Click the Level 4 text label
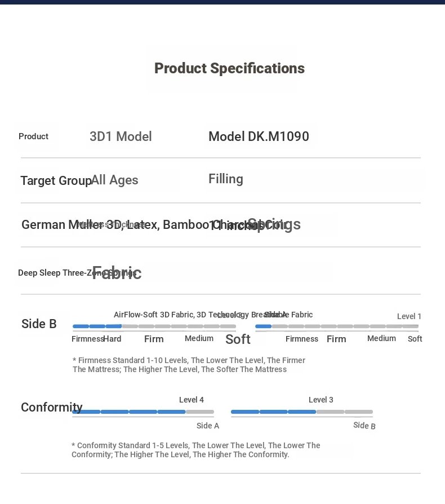445x504 pixels. (x=192, y=400)
